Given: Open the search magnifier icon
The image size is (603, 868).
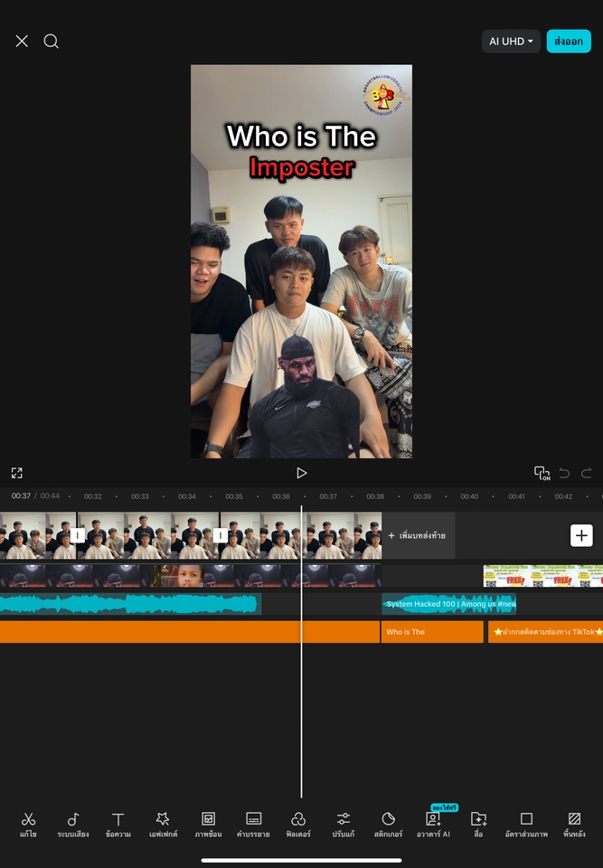Looking at the screenshot, I should [51, 41].
